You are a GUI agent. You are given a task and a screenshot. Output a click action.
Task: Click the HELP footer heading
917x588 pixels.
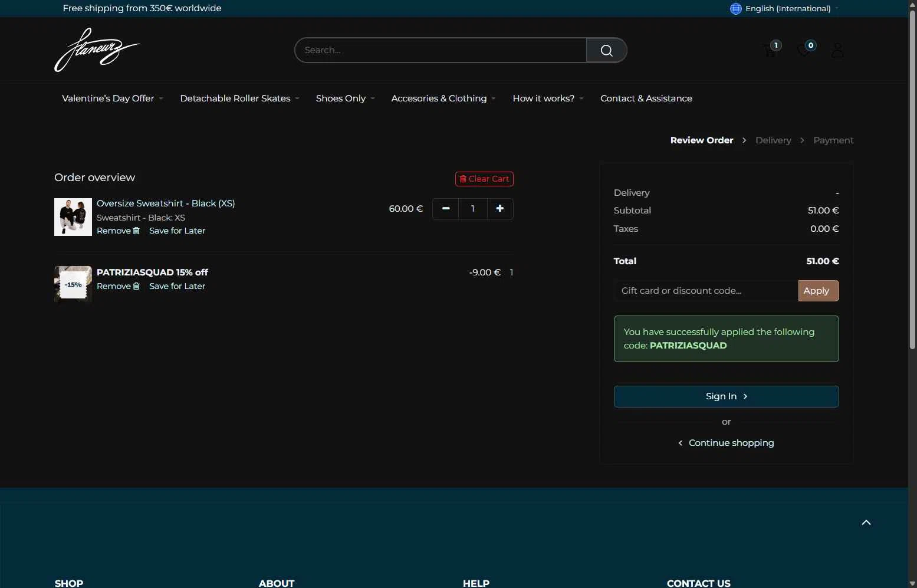[476, 583]
